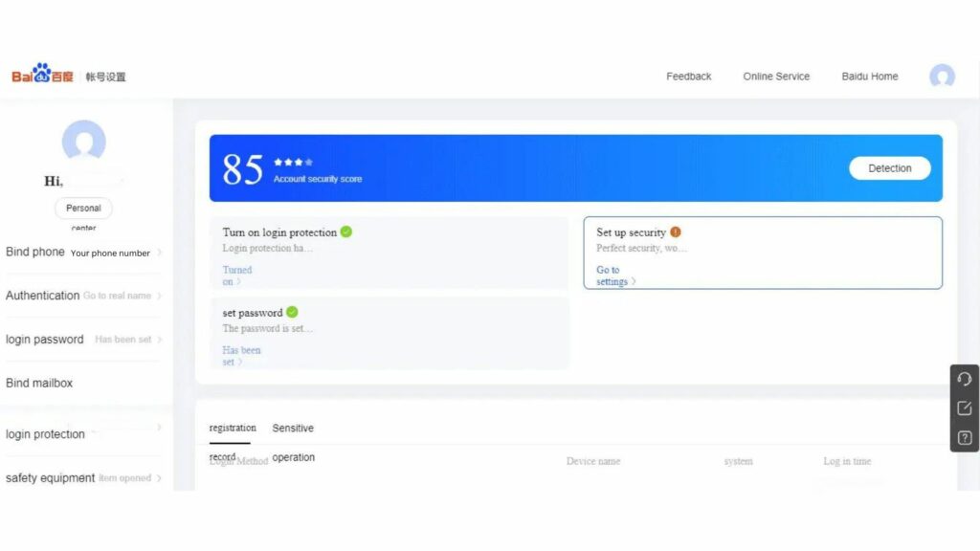Expand the login password sidebar entry
980x551 pixels.
coord(83,340)
